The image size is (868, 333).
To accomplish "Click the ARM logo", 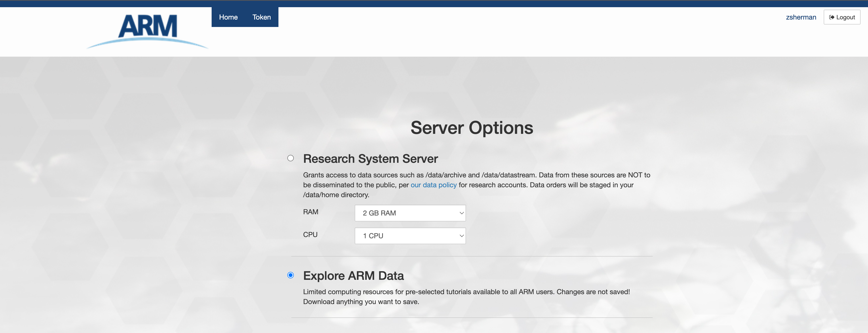I will [x=147, y=32].
